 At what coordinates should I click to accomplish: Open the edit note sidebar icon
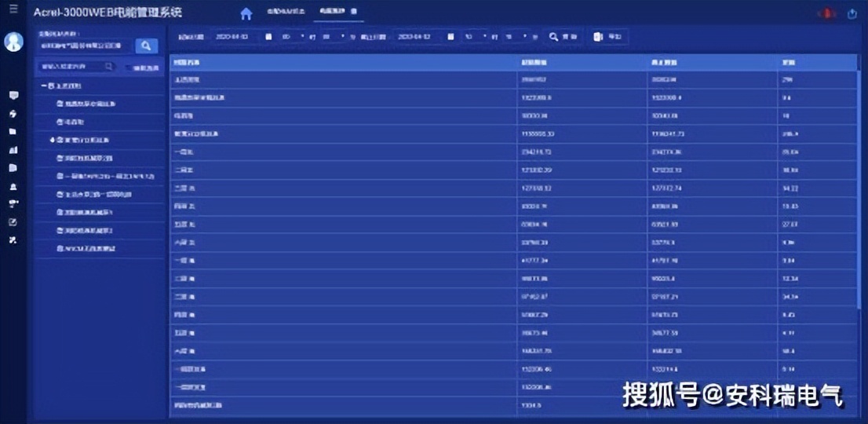coord(13,222)
